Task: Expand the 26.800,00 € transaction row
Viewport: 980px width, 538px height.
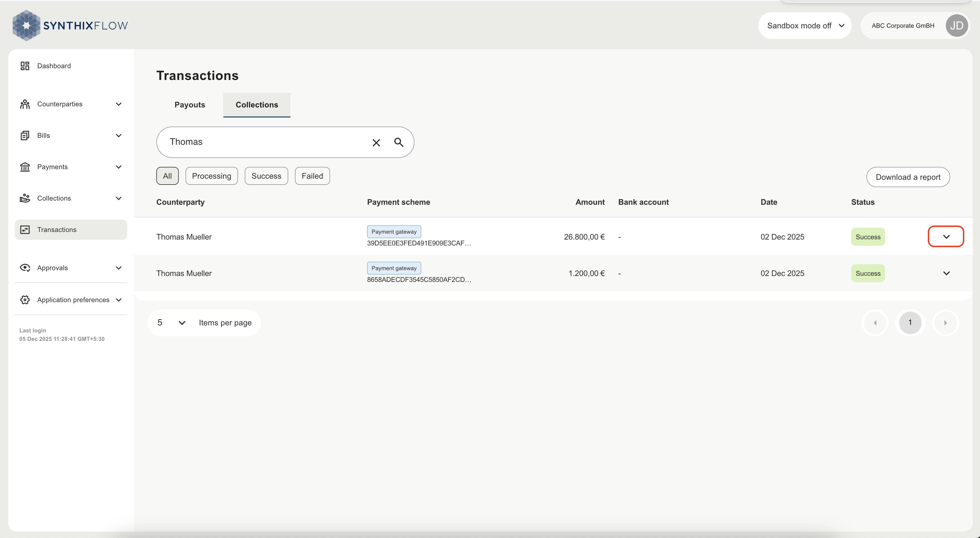Action: pos(946,236)
